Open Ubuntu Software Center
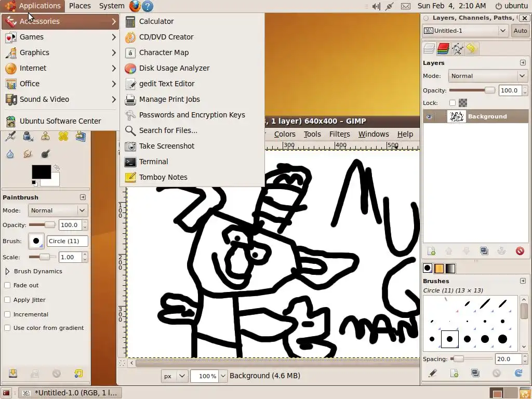 coord(60,121)
